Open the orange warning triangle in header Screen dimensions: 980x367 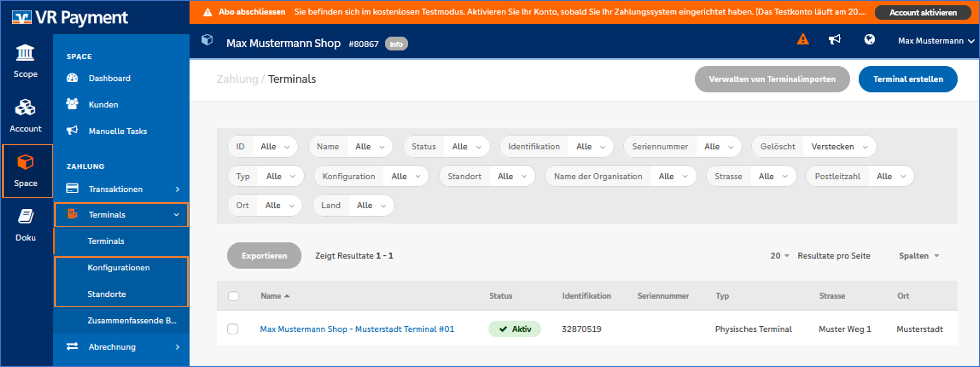(803, 39)
